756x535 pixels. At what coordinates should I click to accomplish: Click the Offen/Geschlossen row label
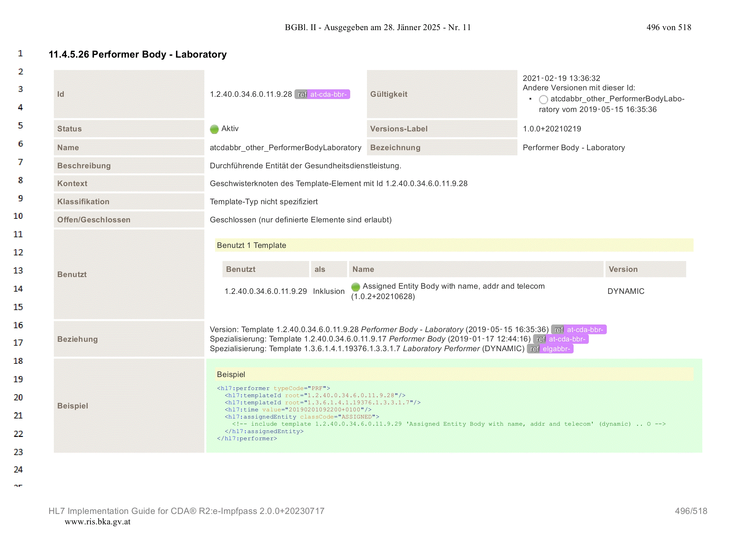pos(94,220)
